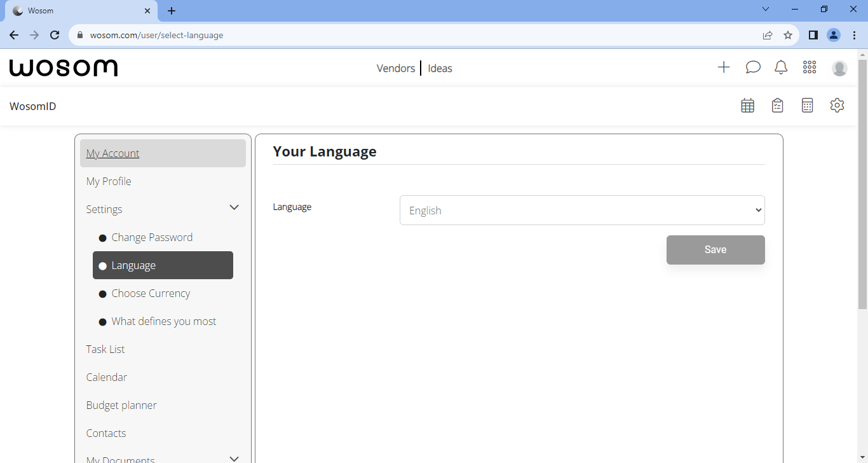Create new item with the plus icon
This screenshot has height=463, width=868.
(x=724, y=67)
